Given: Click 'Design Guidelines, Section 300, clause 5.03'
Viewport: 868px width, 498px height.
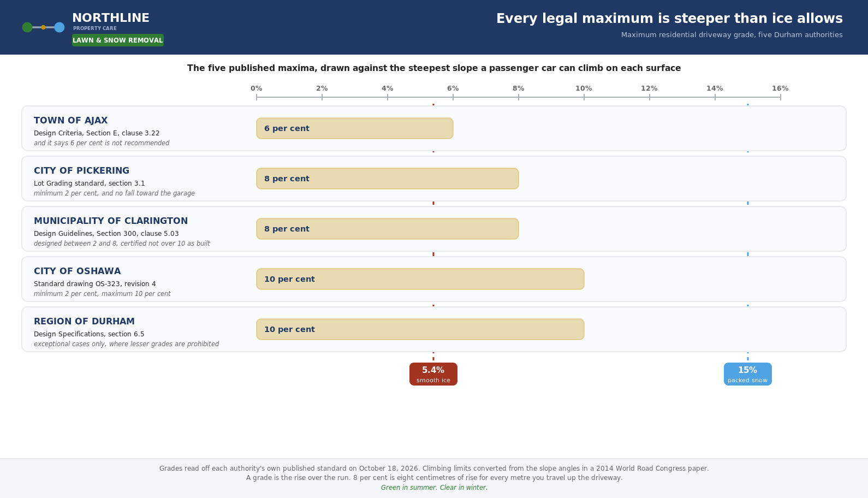Looking at the screenshot, I should tap(106, 234).
